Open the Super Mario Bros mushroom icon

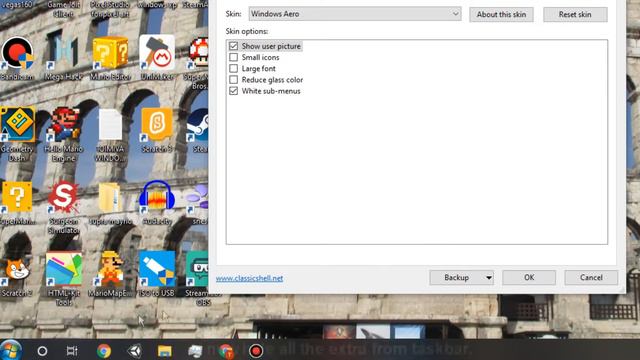point(199,53)
